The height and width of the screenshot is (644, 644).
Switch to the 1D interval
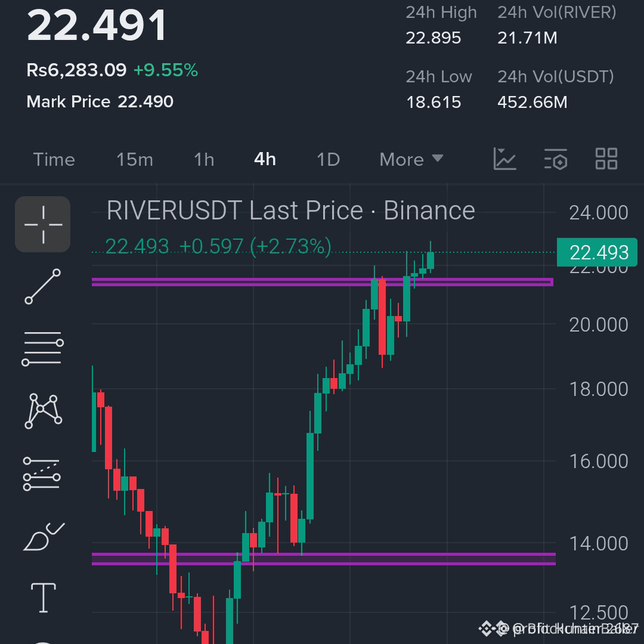[x=328, y=159]
